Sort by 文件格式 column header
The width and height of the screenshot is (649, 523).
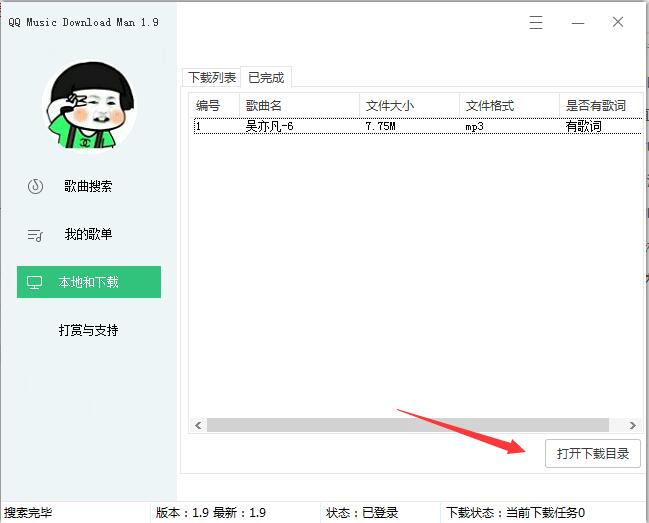[x=508, y=105]
